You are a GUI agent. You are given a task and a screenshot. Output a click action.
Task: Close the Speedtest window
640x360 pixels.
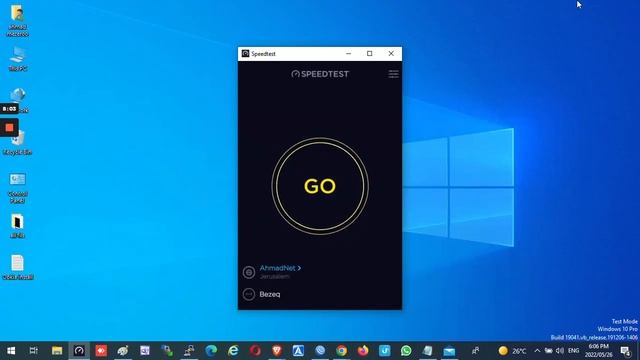pyautogui.click(x=391, y=53)
